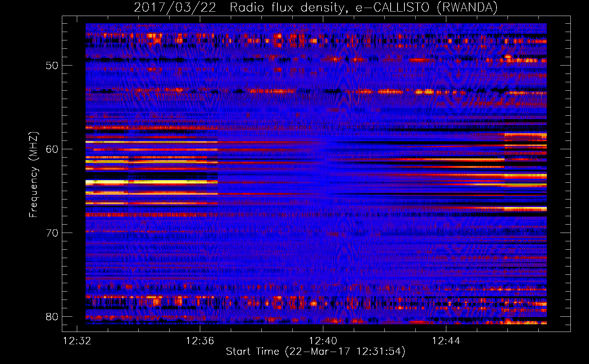This screenshot has height=364, width=589.
Task: Click the frequency tick label "60"
Action: pyautogui.click(x=52, y=150)
